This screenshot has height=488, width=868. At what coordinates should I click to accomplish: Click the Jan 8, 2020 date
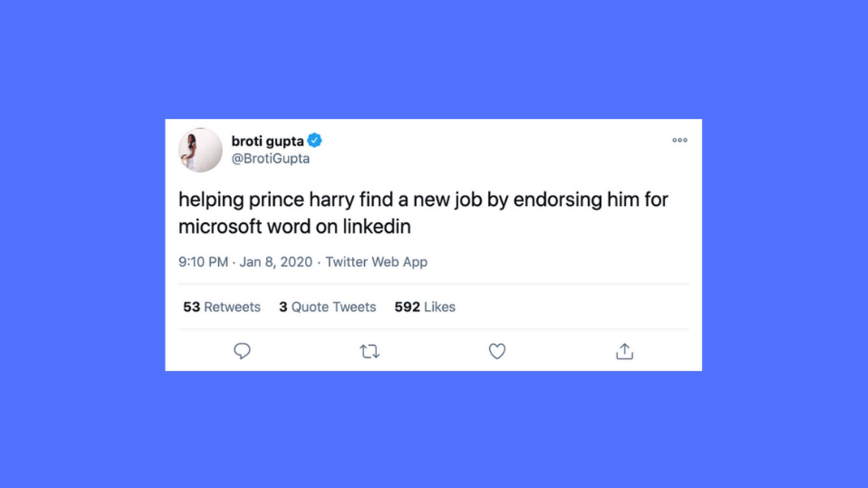(x=276, y=262)
